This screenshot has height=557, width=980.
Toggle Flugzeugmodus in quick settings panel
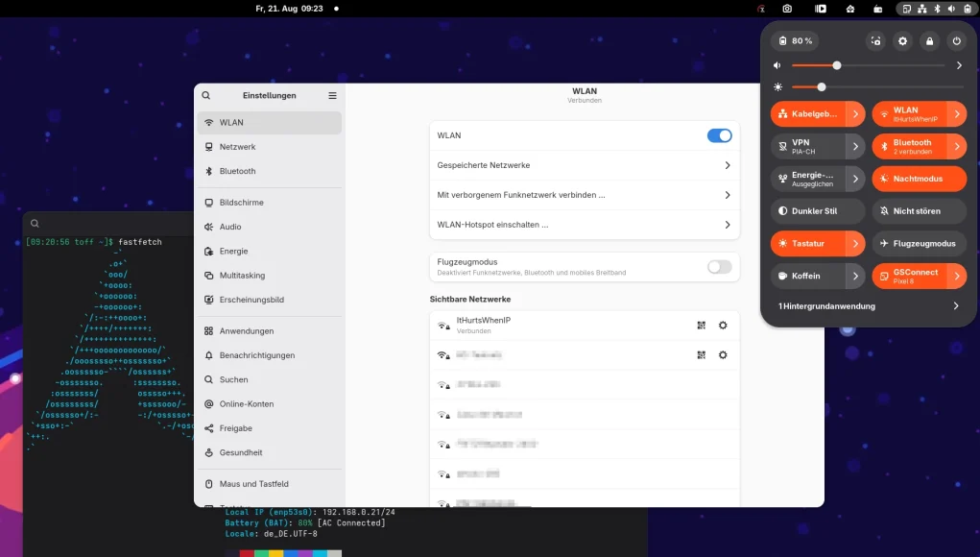pyautogui.click(x=919, y=244)
